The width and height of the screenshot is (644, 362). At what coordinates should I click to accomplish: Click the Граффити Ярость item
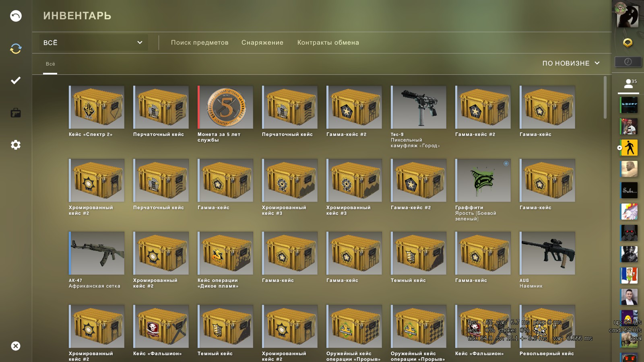(x=483, y=190)
